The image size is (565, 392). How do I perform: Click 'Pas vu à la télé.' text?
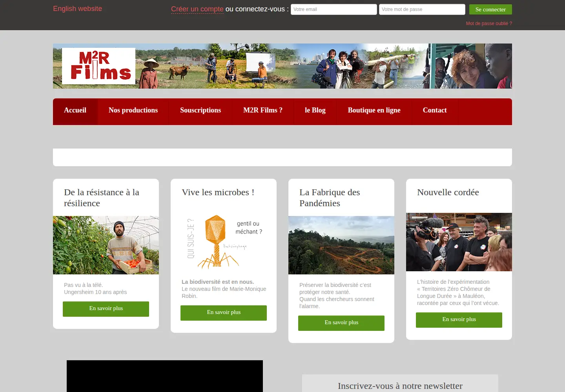point(84,285)
